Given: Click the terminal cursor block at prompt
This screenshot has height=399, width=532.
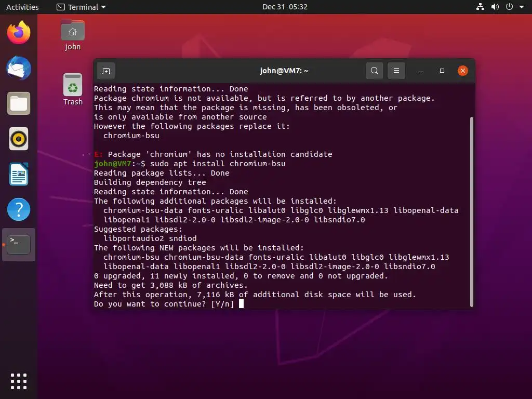Looking at the screenshot, I should click(241, 303).
